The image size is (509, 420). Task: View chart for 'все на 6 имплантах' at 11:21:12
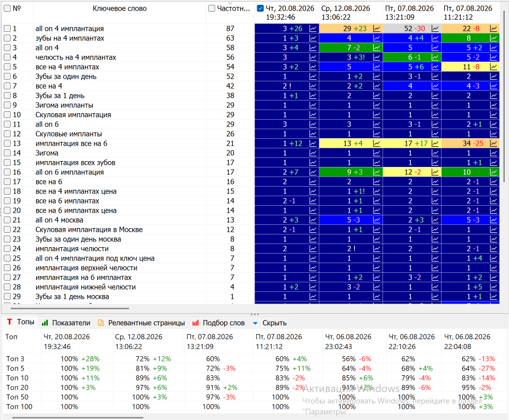(x=494, y=201)
